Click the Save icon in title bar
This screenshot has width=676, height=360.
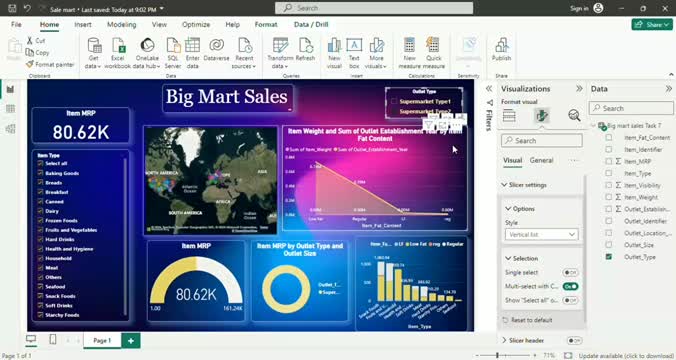(x=13, y=8)
